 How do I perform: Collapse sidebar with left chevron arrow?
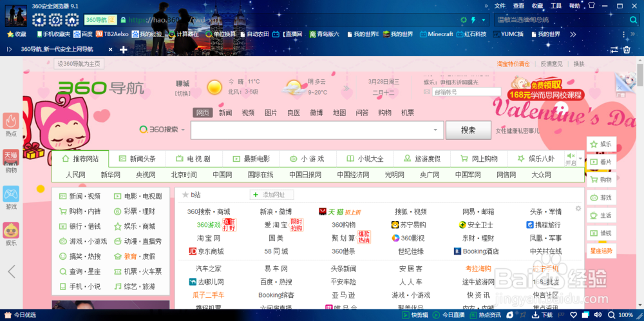coord(12,271)
